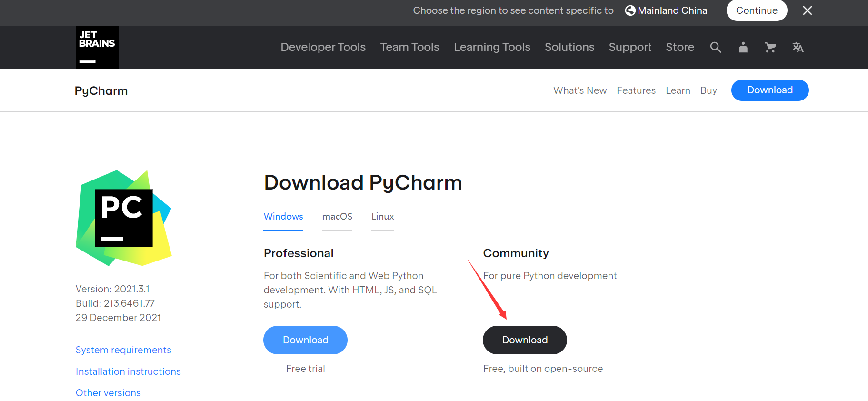Click 'Build: 213.6461.77' text
This screenshot has width=868, height=401.
(115, 303)
